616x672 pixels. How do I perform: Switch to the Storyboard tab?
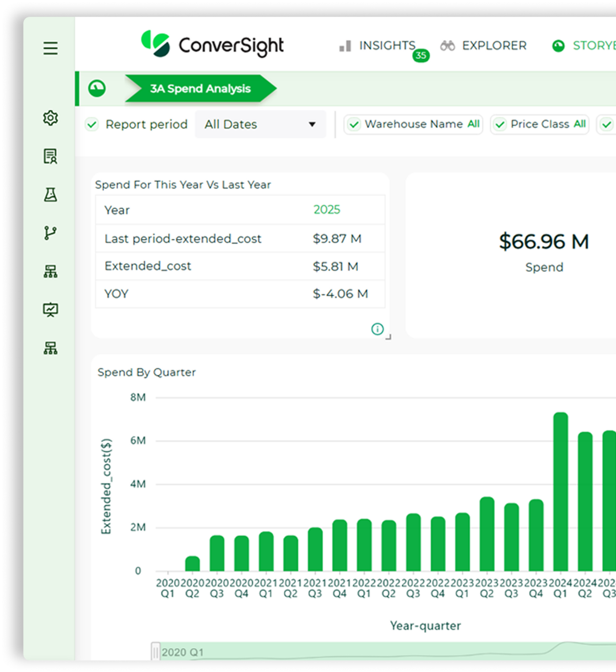(594, 45)
